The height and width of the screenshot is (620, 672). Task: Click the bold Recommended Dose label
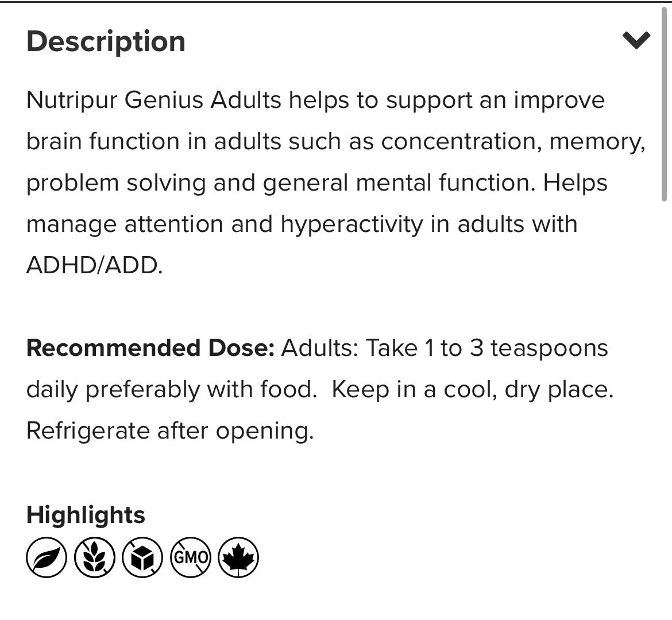150,348
